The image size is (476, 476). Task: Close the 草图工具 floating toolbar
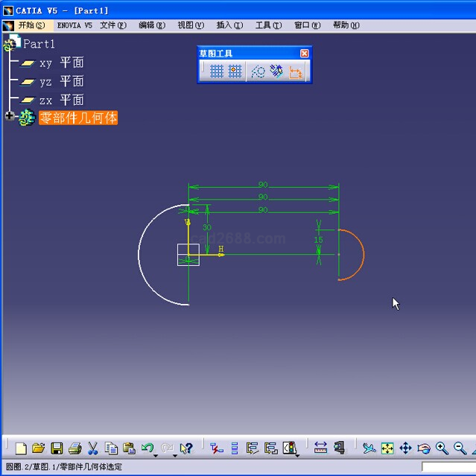click(304, 53)
